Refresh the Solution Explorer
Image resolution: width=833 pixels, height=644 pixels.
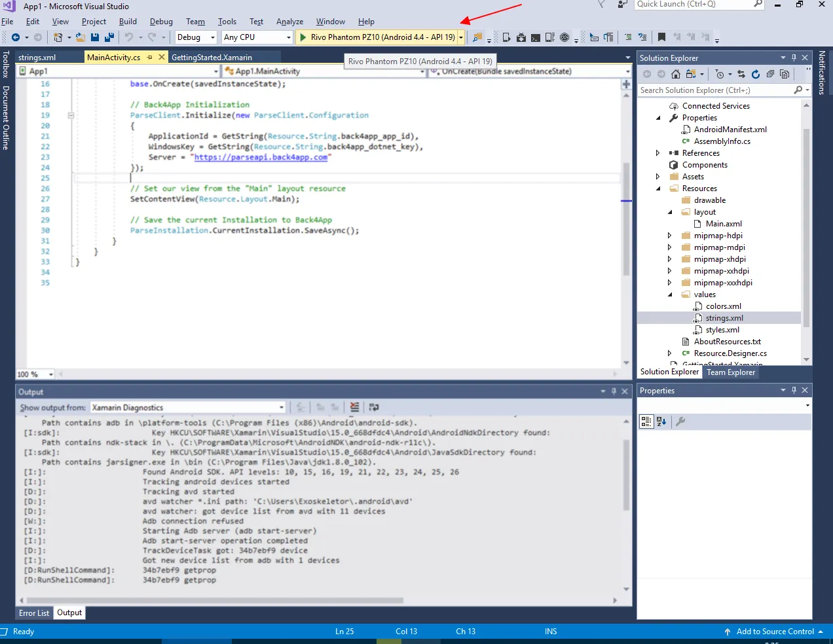point(756,74)
